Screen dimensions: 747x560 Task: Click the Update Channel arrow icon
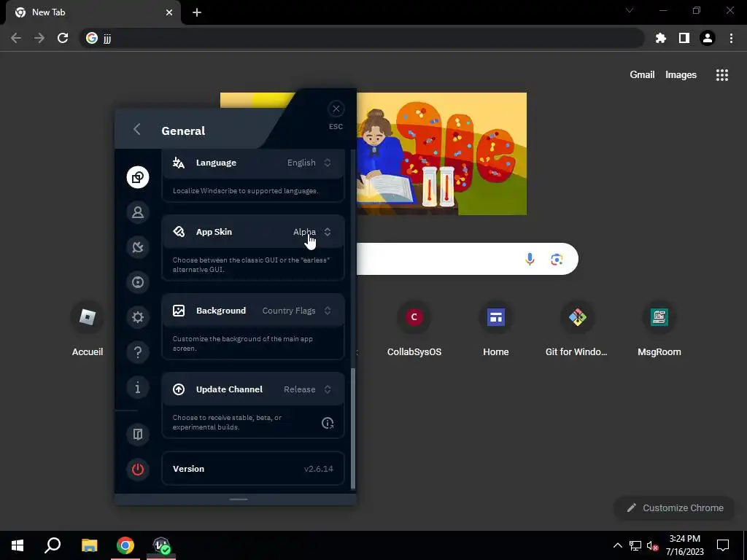[x=179, y=389]
